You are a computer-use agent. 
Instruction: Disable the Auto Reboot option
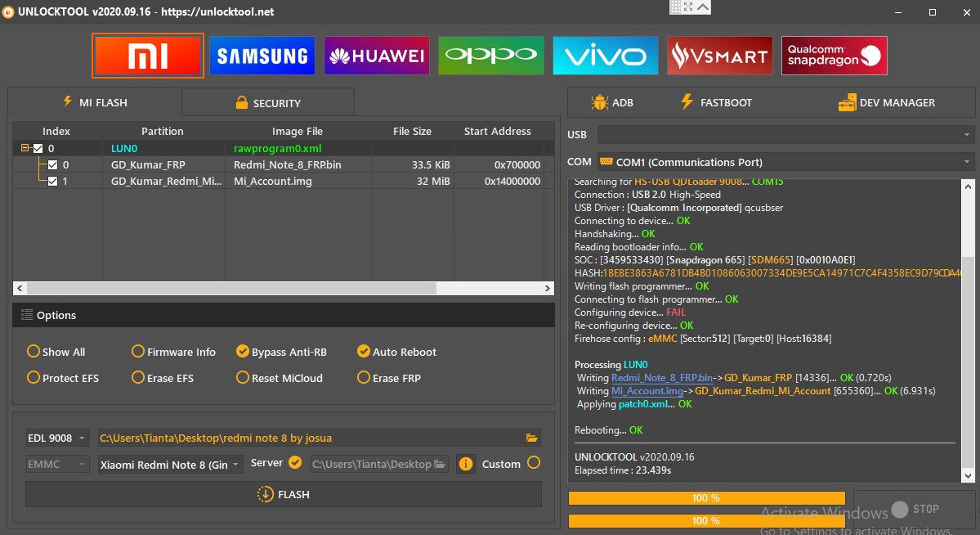point(397,352)
